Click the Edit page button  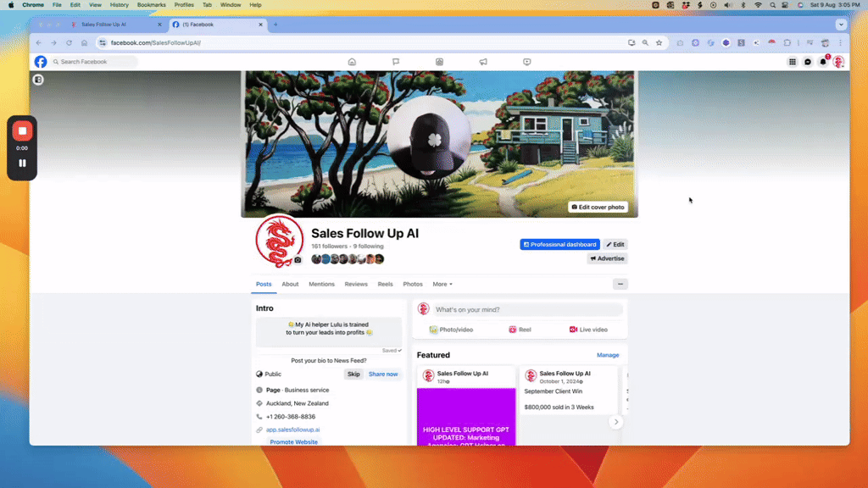(x=615, y=244)
